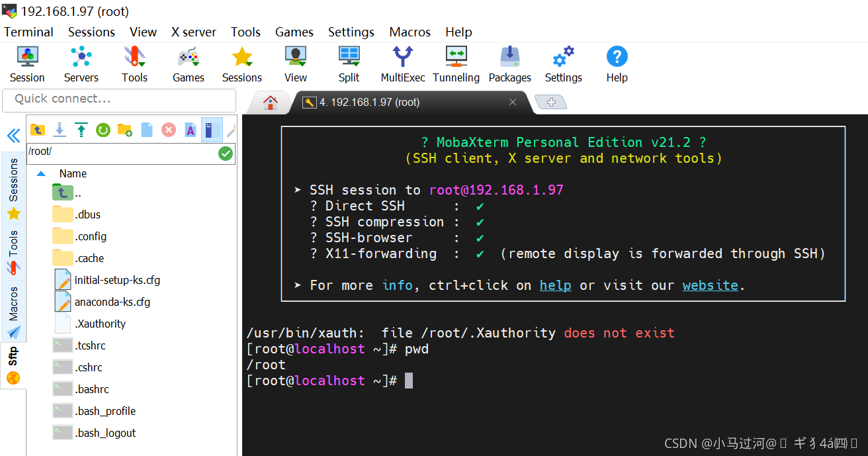This screenshot has width=868, height=456.
Task: Click the SFTP upload files icon
Action: [81, 130]
